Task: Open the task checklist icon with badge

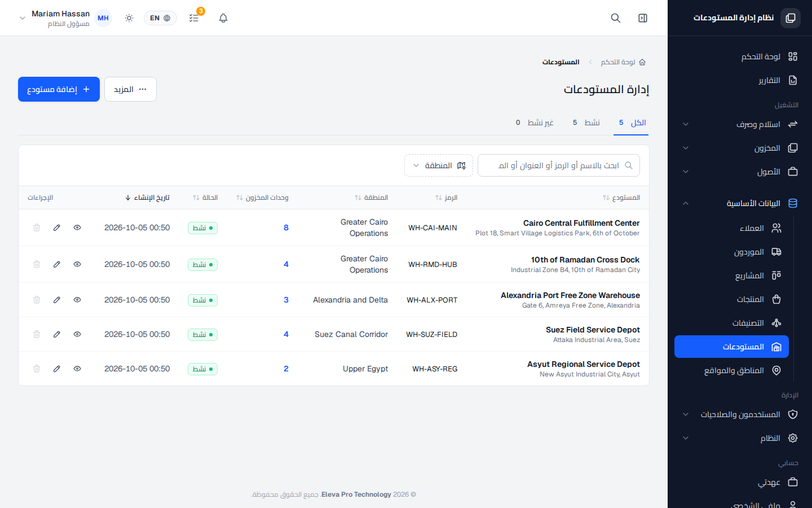Action: click(194, 18)
